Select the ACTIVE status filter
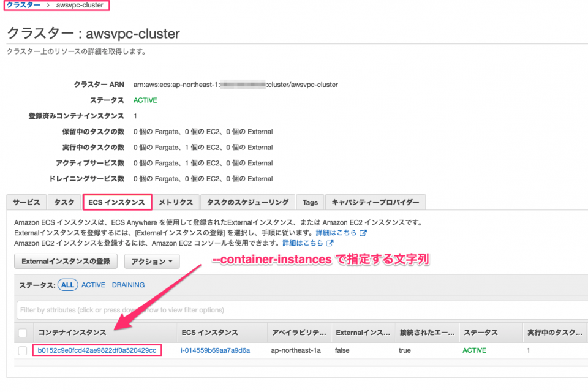 [93, 284]
